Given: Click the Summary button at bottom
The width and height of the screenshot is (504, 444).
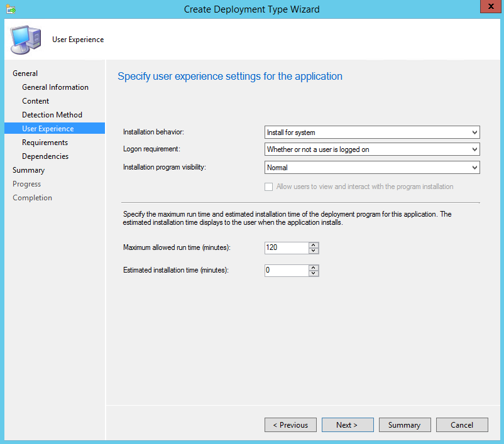Looking at the screenshot, I should tap(405, 425).
